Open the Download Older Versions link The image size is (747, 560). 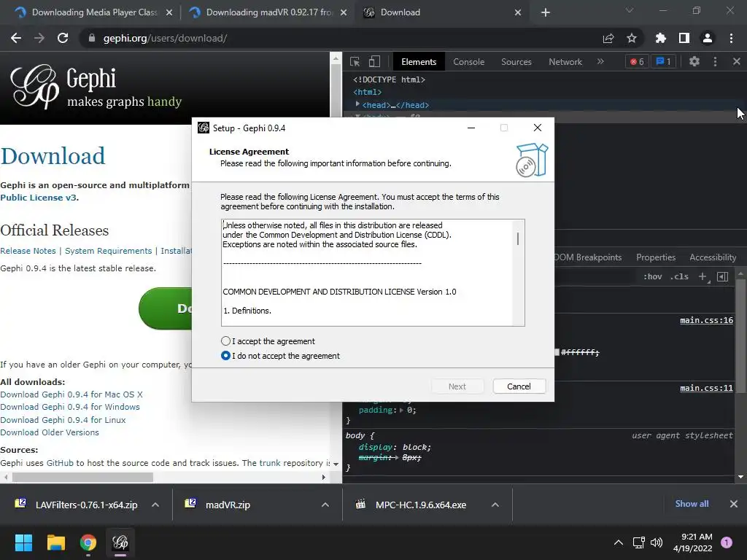point(50,432)
